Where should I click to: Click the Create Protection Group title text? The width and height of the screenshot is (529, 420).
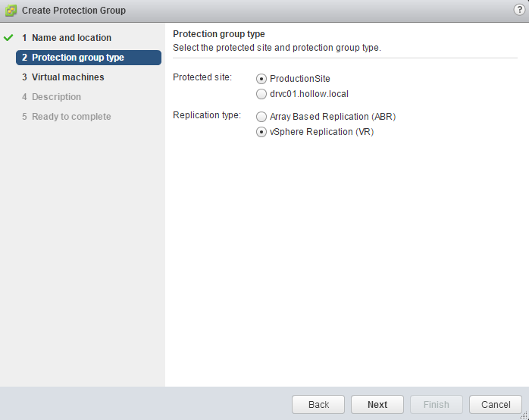[x=74, y=11]
